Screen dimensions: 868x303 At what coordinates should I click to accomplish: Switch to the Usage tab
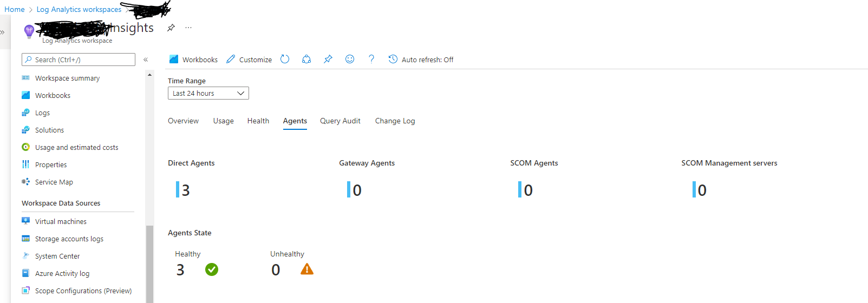point(224,121)
